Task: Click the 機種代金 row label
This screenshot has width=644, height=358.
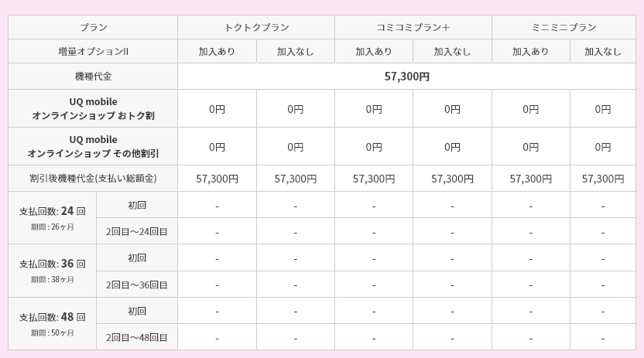Action: click(93, 77)
